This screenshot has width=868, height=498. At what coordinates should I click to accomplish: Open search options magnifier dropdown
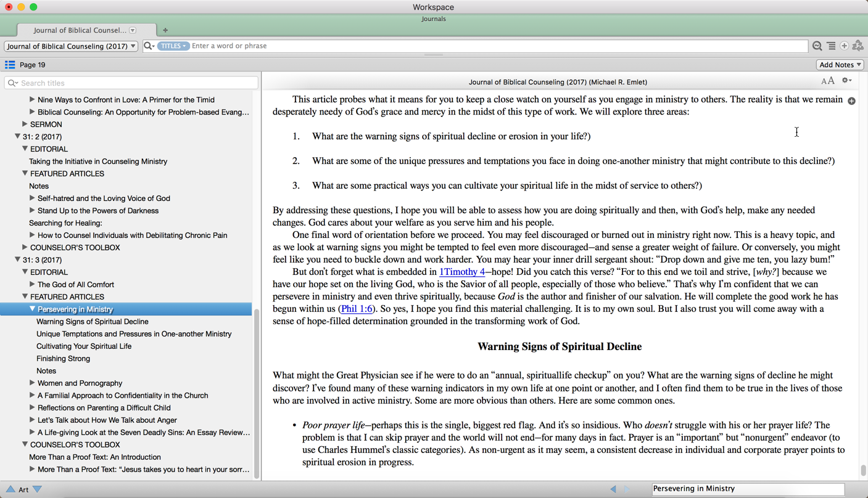149,46
